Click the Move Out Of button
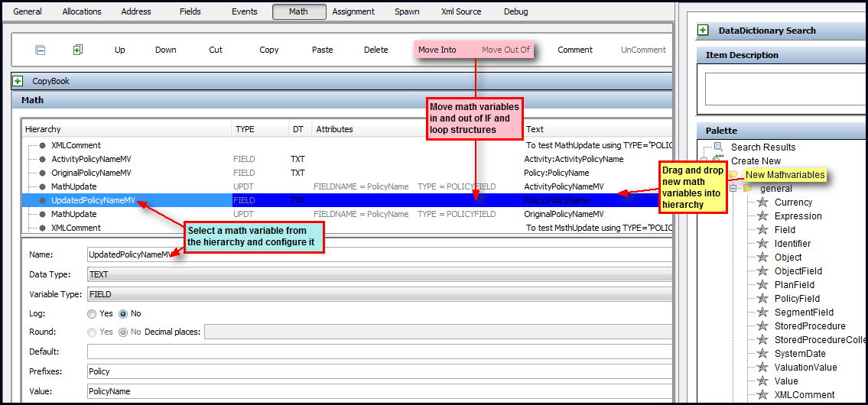This screenshot has height=405, width=868. click(x=506, y=50)
